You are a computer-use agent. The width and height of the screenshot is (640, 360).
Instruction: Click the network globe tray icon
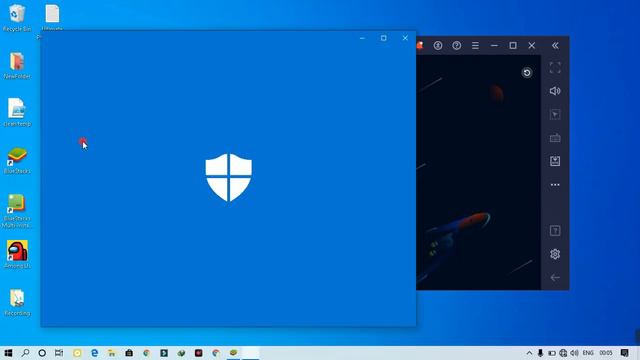(563, 353)
